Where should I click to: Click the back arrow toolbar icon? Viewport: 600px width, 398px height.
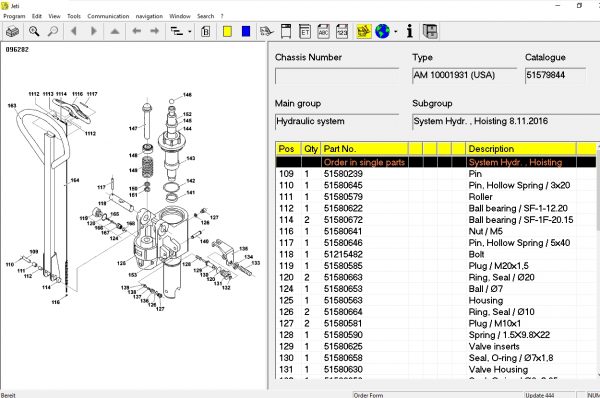(x=136, y=31)
